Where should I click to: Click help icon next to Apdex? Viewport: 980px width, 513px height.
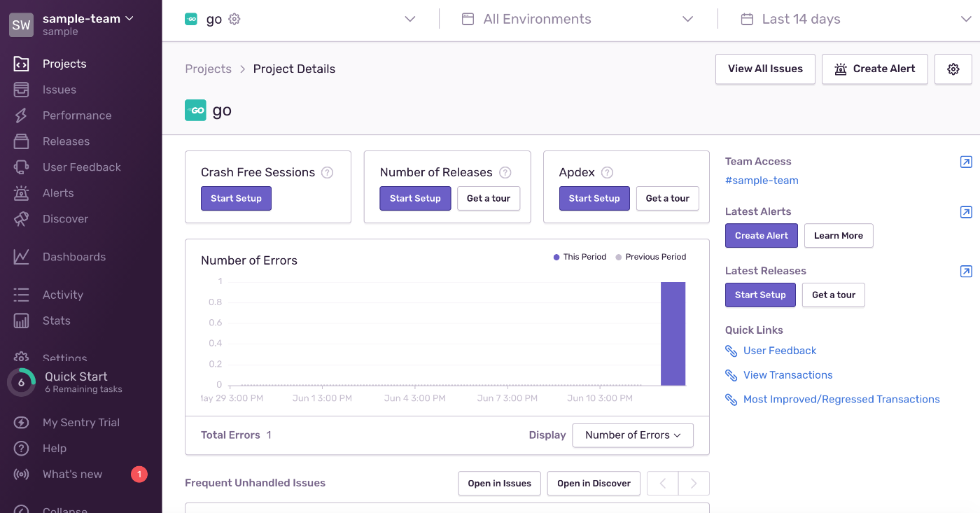(608, 173)
